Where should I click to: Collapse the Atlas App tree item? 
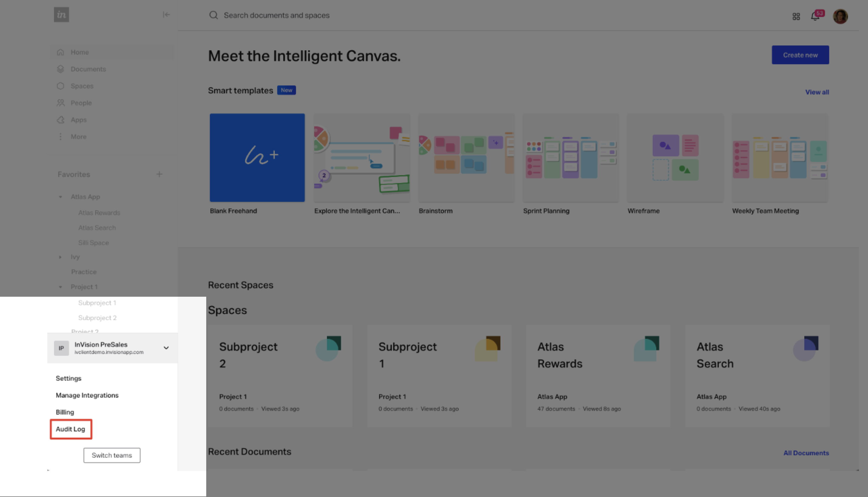pos(60,197)
